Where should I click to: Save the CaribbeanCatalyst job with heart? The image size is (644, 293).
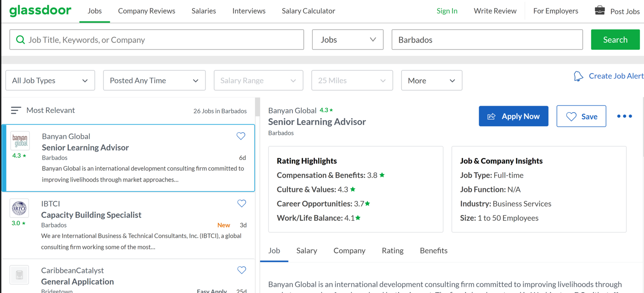(x=242, y=270)
